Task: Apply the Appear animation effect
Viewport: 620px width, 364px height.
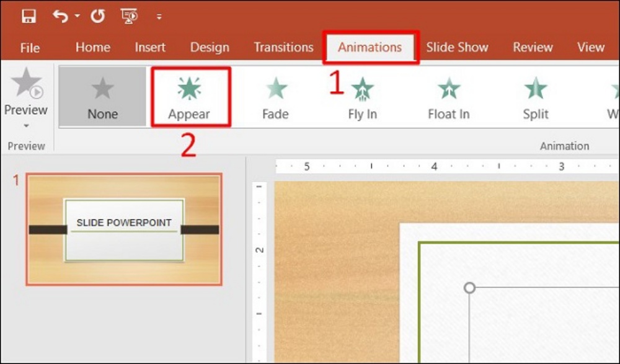Action: 189,97
